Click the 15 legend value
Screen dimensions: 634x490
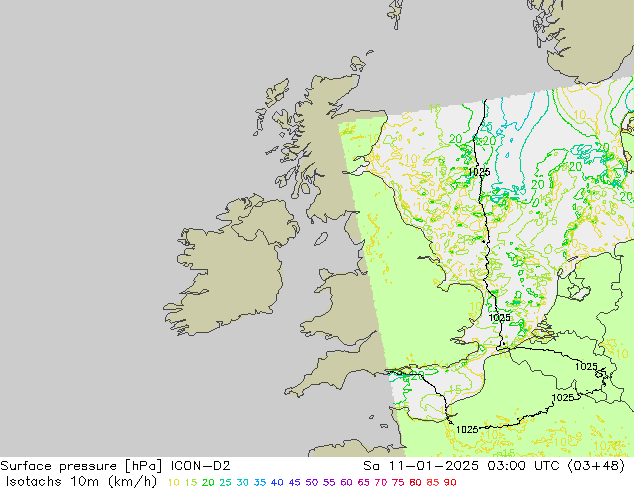pos(191,482)
